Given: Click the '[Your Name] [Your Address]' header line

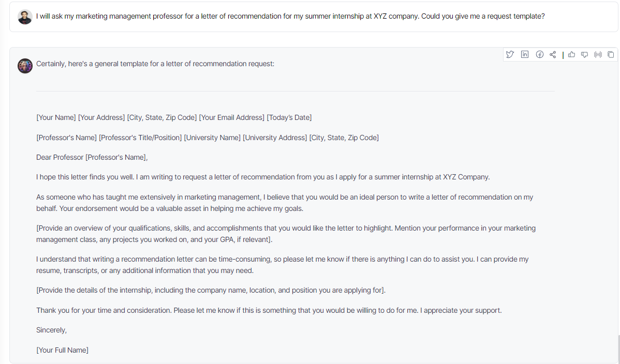Looking at the screenshot, I should 174,117.
